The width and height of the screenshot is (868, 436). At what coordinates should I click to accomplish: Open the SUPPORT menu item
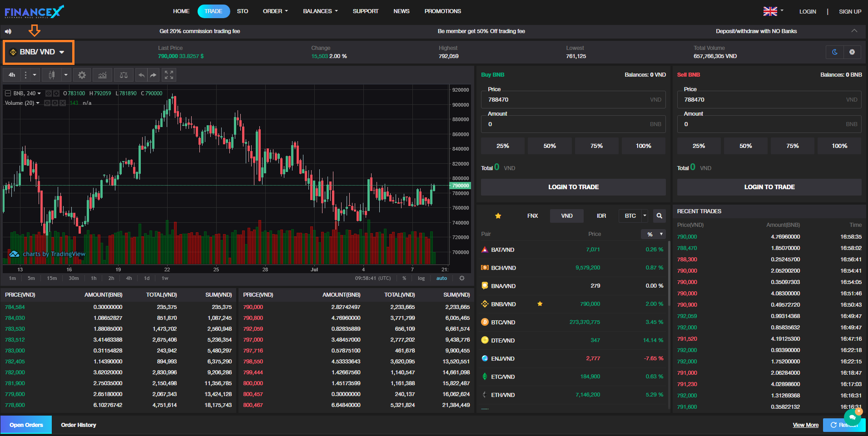[x=366, y=11]
